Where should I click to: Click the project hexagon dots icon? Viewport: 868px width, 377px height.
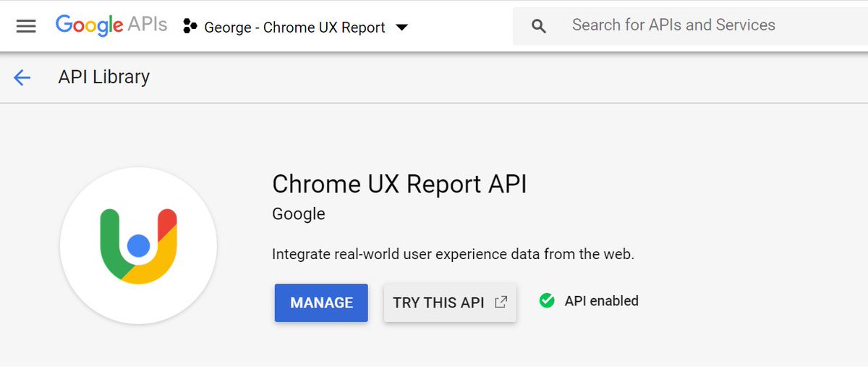(x=190, y=27)
